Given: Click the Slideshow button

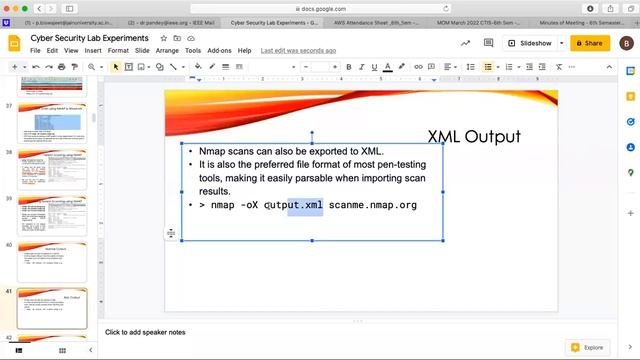Looking at the screenshot, I should coord(530,43).
